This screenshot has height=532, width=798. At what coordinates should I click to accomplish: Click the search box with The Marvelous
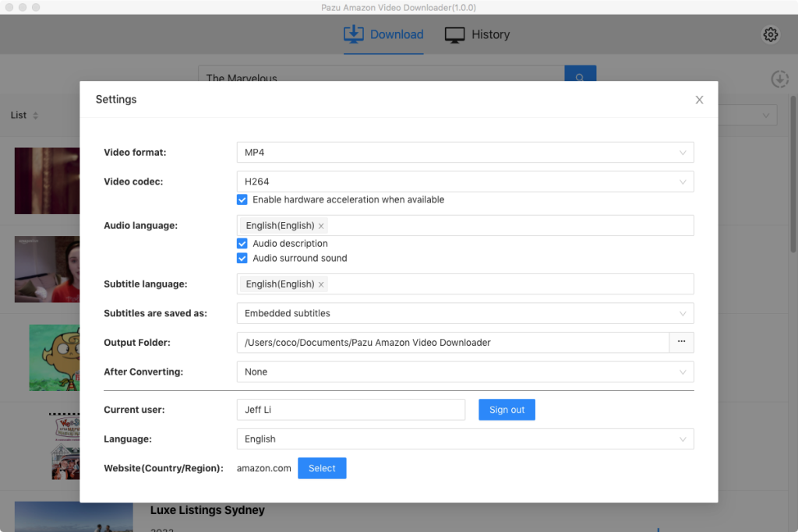(382, 74)
